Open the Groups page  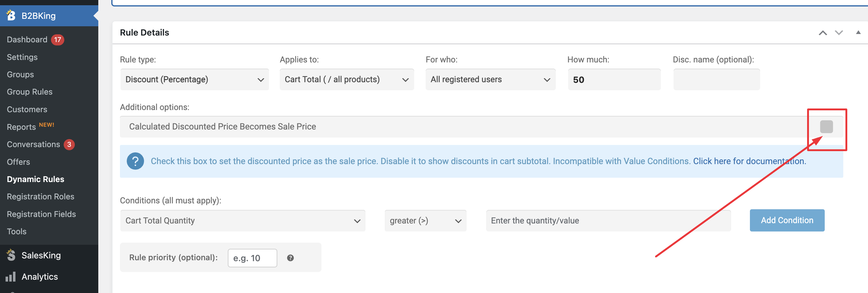point(20,74)
